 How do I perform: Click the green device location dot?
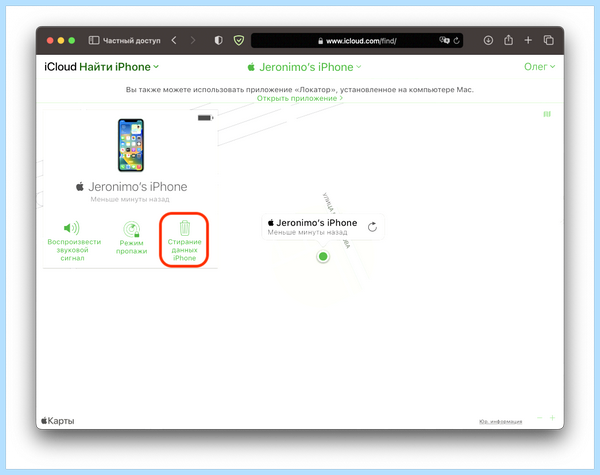[323, 256]
